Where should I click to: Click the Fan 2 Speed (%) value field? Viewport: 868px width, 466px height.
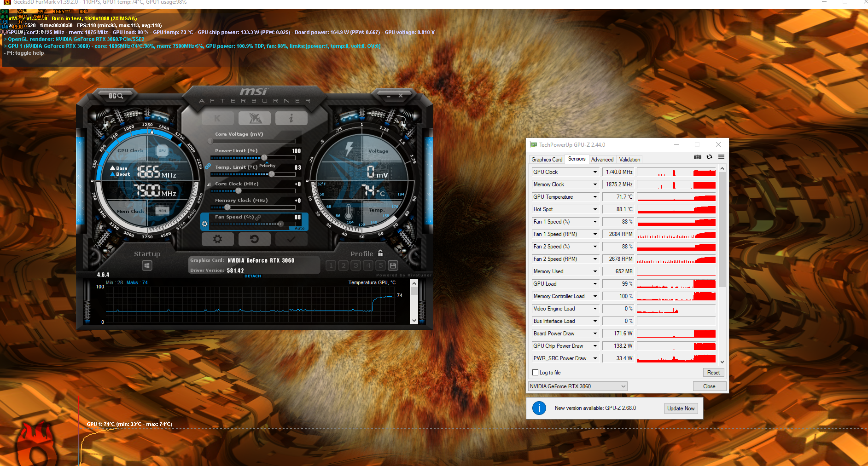pos(618,247)
